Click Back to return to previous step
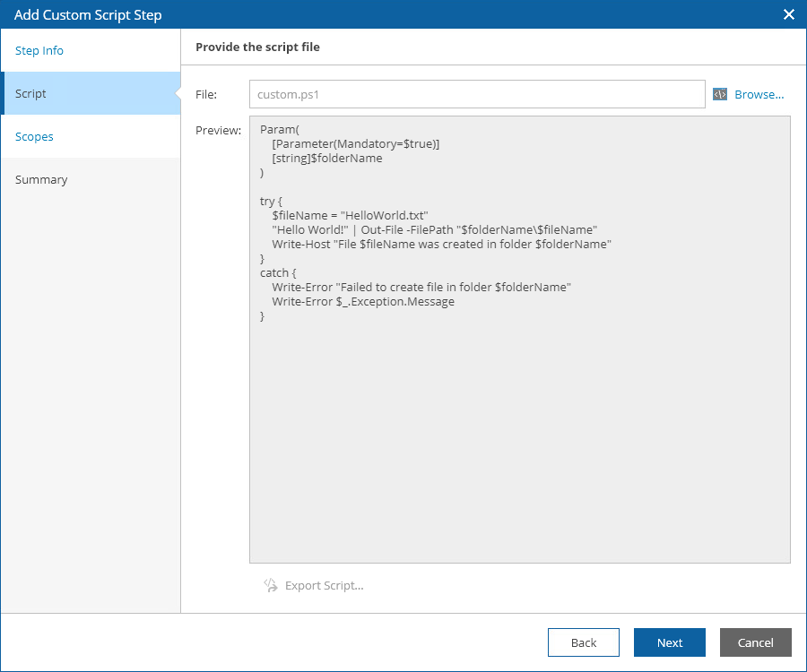Viewport: 807px width, 672px height. click(x=583, y=642)
